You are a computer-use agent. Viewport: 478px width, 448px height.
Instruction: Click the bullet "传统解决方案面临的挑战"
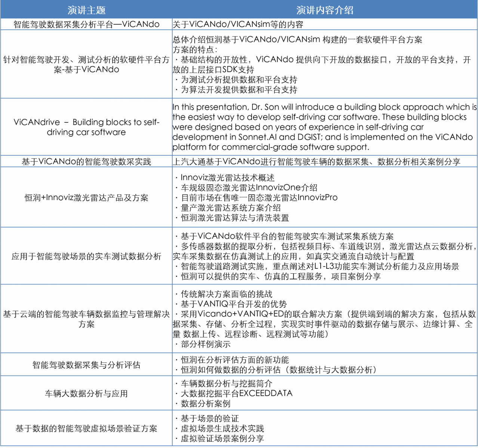pyautogui.click(x=223, y=294)
